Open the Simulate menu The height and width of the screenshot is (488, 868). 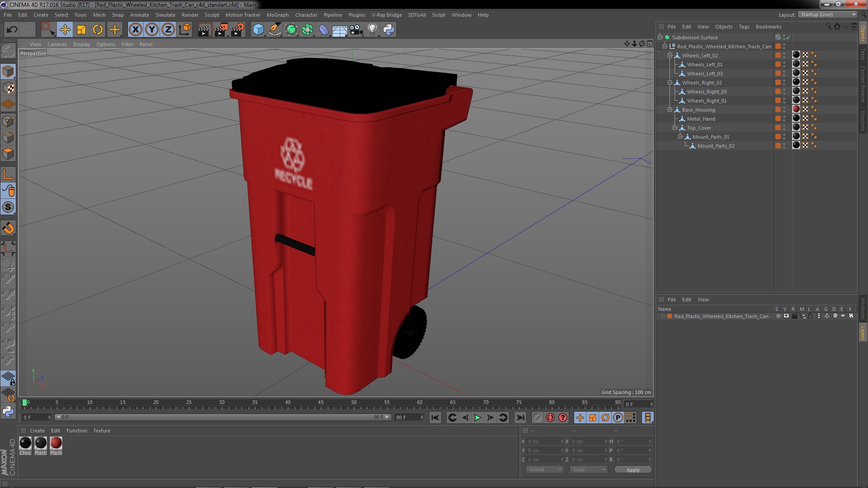[165, 15]
